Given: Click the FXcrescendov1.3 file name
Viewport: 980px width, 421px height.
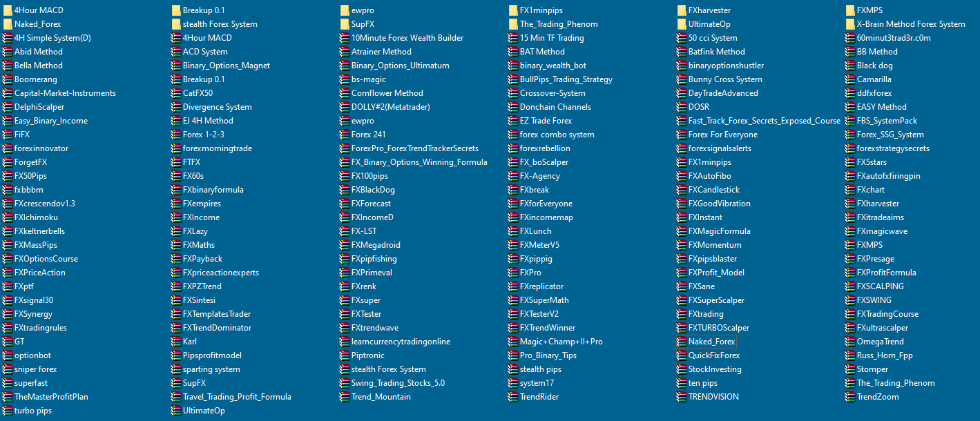Looking at the screenshot, I should [45, 204].
